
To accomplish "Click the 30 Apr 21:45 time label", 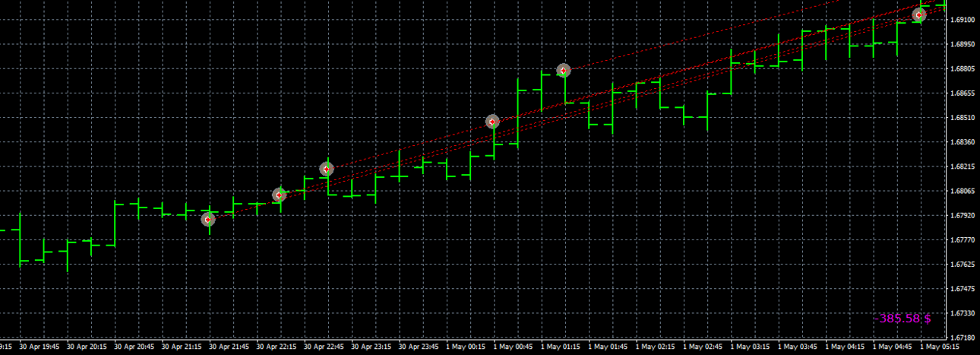I will coord(229,347).
